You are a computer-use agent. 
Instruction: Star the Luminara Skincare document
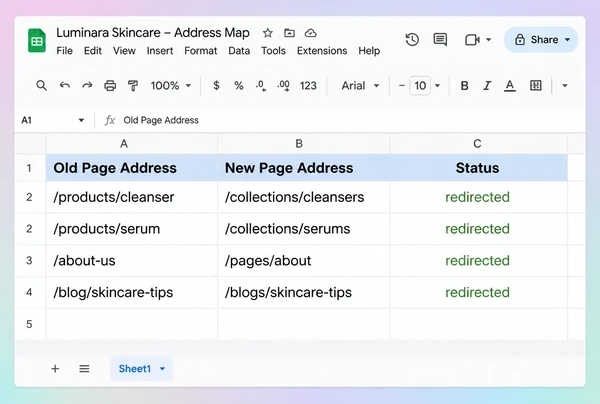[x=267, y=33]
